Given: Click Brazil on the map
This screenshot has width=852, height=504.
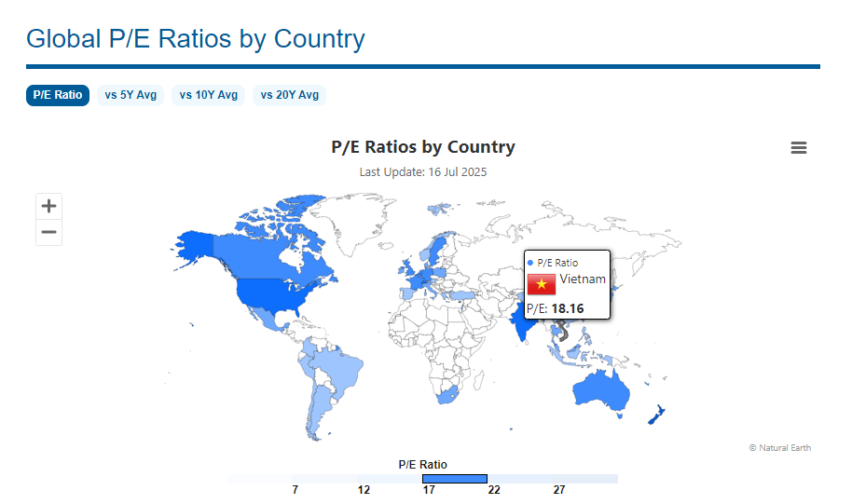Looking at the screenshot, I should [342, 371].
